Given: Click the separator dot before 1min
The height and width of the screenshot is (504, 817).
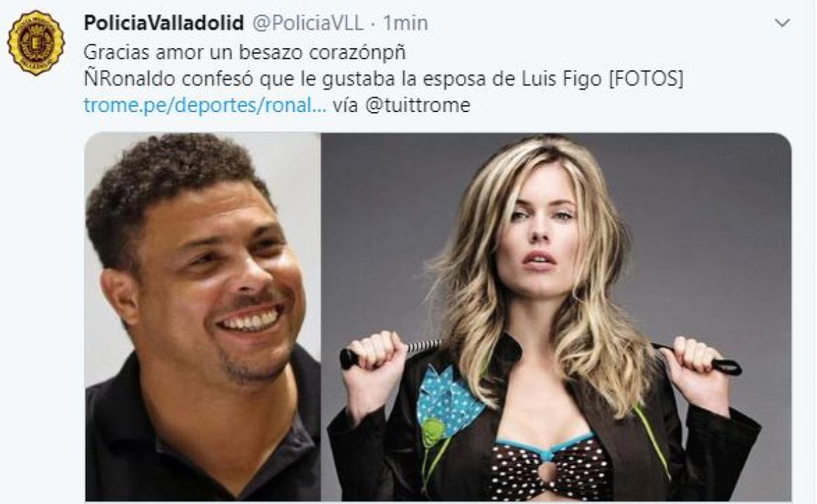Looking at the screenshot, I should (372, 24).
